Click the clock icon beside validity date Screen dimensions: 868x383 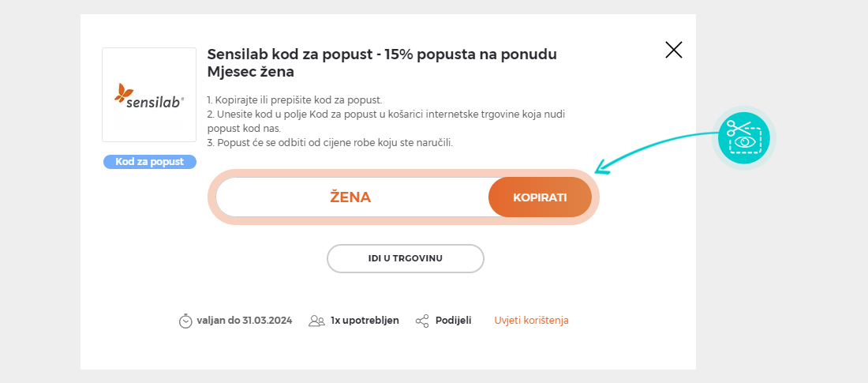coord(185,321)
